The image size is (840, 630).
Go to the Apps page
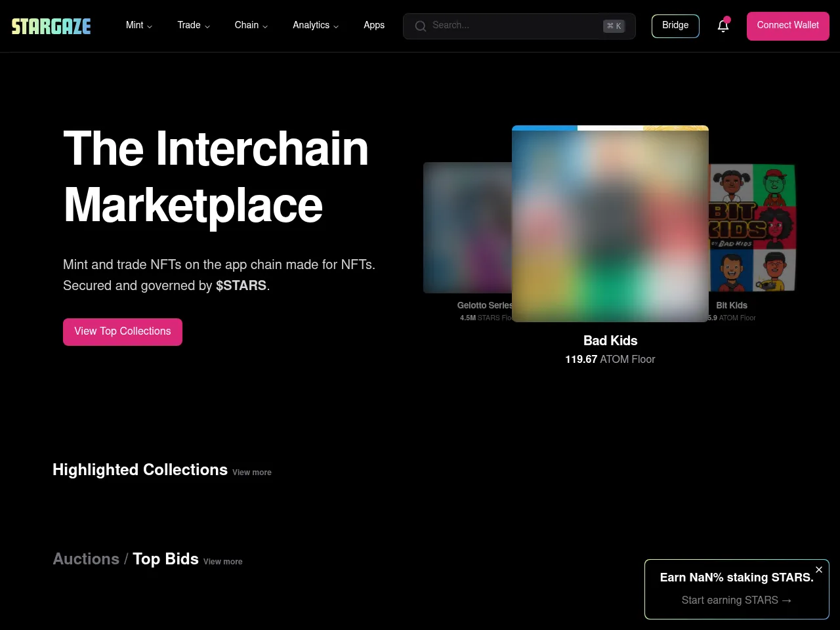click(x=374, y=25)
